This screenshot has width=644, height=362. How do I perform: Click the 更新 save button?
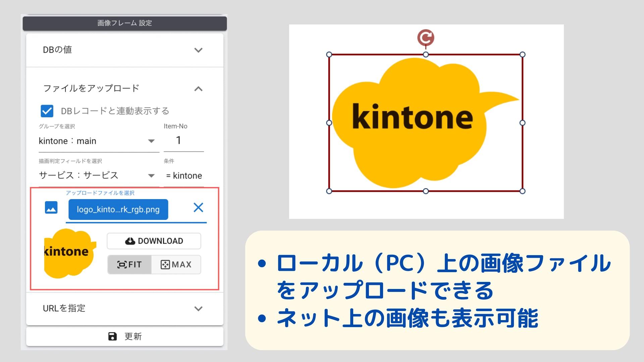coord(125,336)
